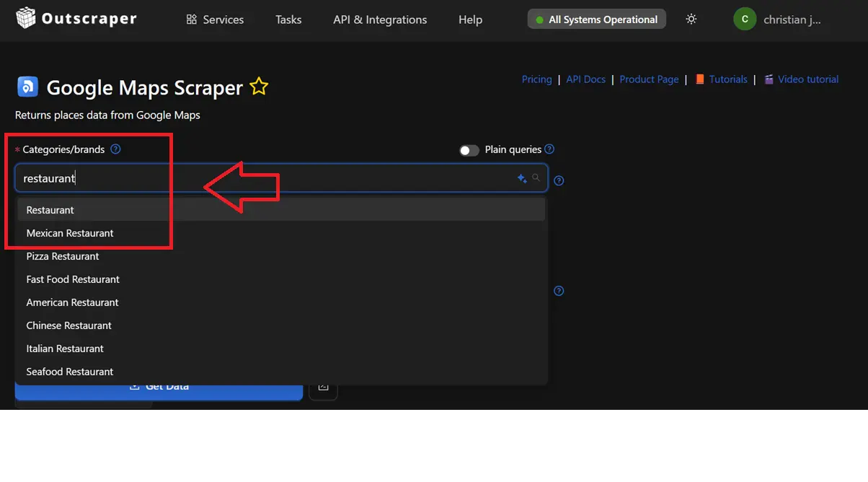Screen dimensions: 868x482
Task: Toggle the light/dark theme sun icon
Action: click(691, 19)
